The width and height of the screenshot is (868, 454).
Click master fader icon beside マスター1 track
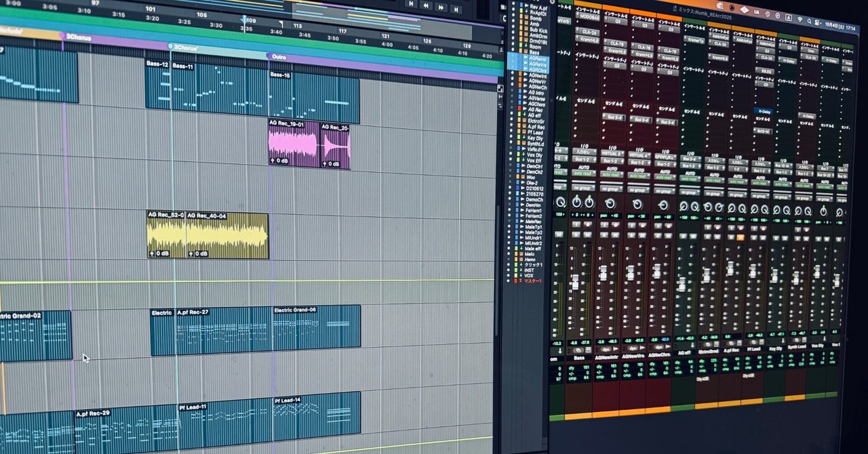(520, 281)
